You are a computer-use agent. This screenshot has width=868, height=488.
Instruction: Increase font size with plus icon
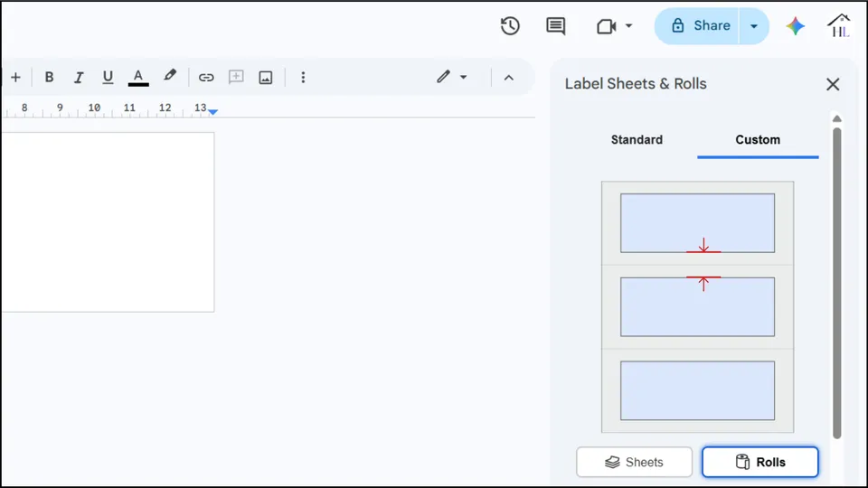pos(15,78)
